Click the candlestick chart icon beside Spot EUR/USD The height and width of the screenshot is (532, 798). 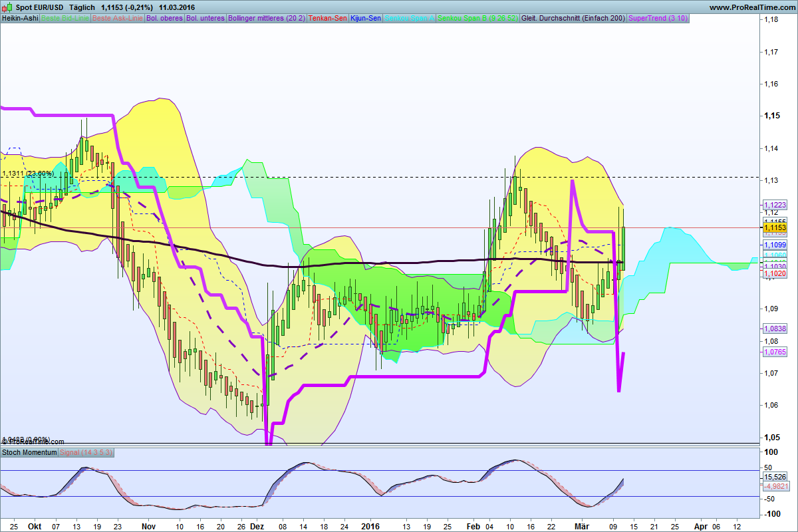pyautogui.click(x=8, y=7)
